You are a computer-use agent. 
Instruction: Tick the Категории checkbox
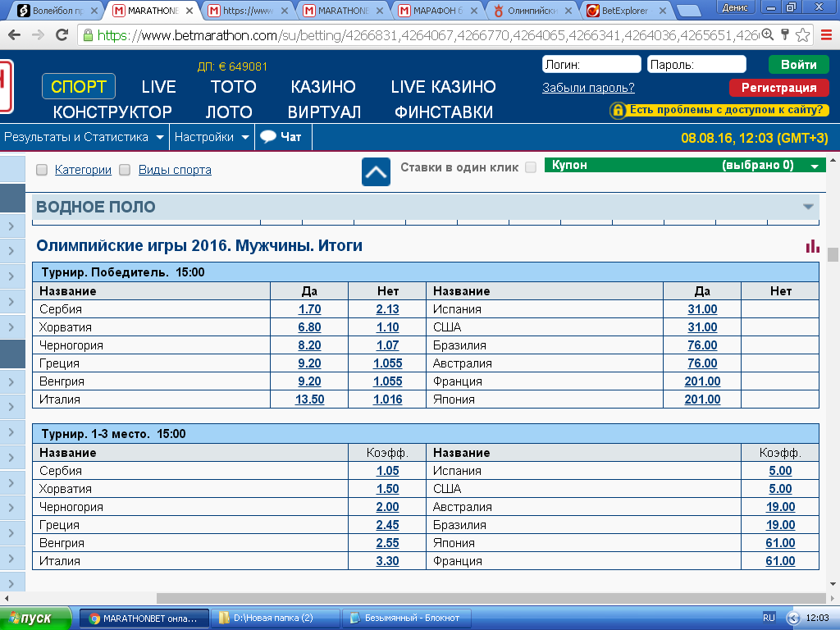(42, 171)
